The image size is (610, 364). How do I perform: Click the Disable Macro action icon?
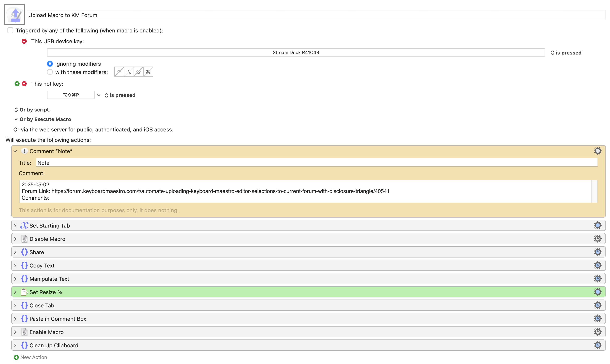coord(24,239)
